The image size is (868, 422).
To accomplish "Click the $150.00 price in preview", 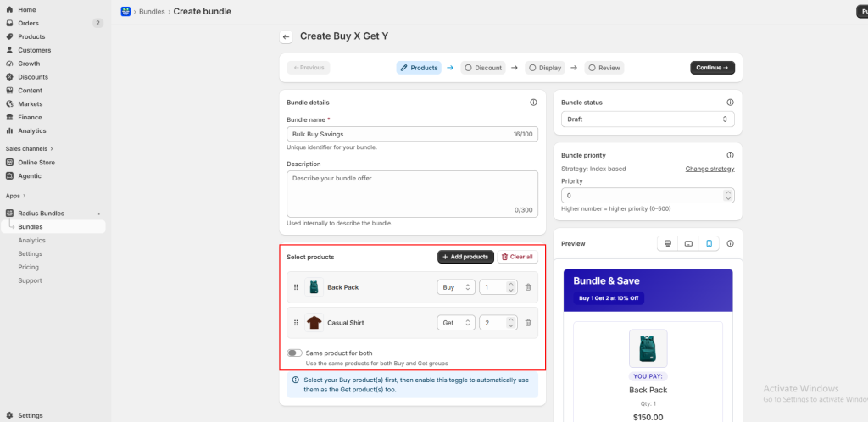I will click(647, 417).
